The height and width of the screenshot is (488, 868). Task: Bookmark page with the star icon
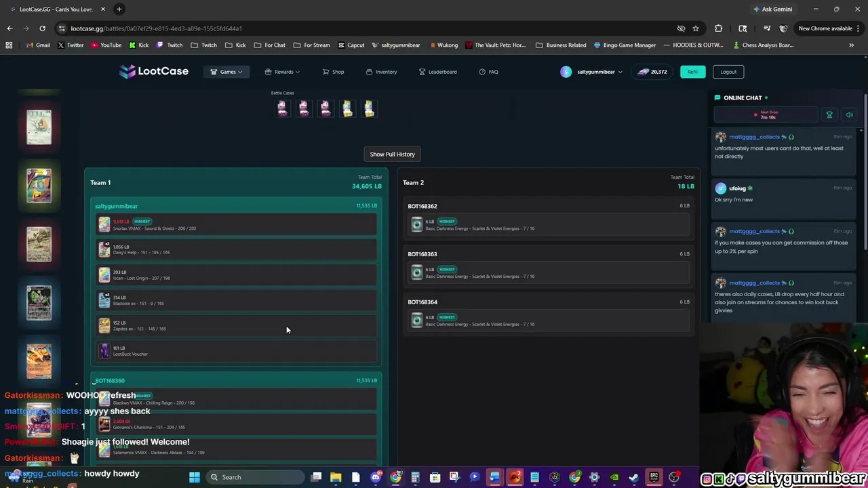pyautogui.click(x=696, y=28)
